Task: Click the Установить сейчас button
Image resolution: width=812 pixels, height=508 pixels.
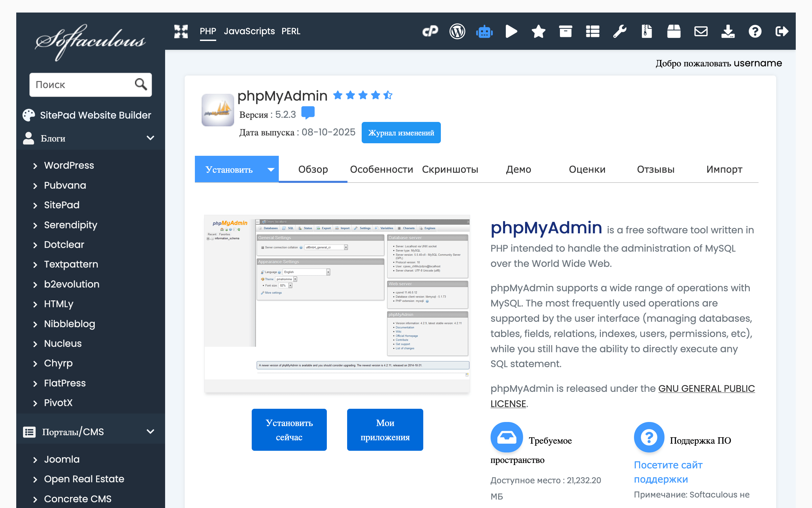Action: coord(289,430)
